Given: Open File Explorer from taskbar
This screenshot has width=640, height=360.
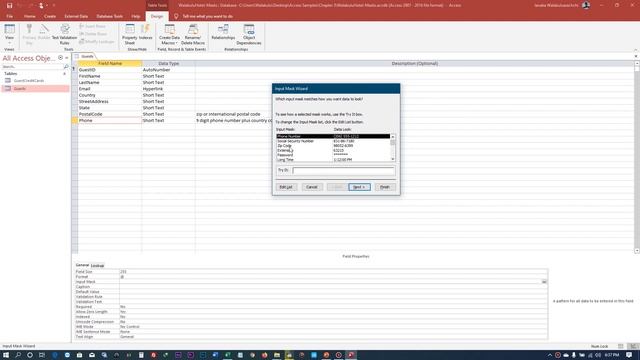Looking at the screenshot, I should (277, 355).
